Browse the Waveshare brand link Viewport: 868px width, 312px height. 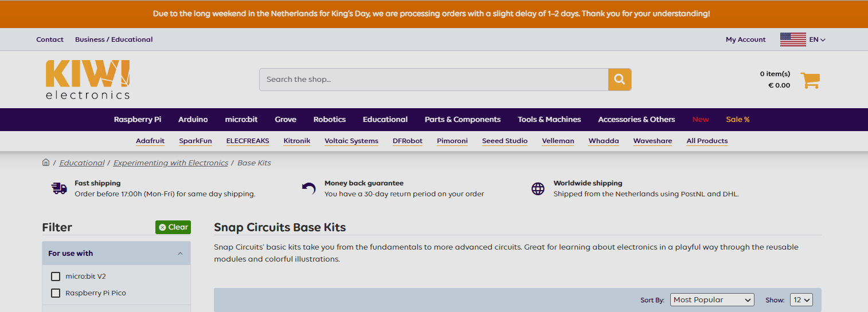click(x=653, y=141)
